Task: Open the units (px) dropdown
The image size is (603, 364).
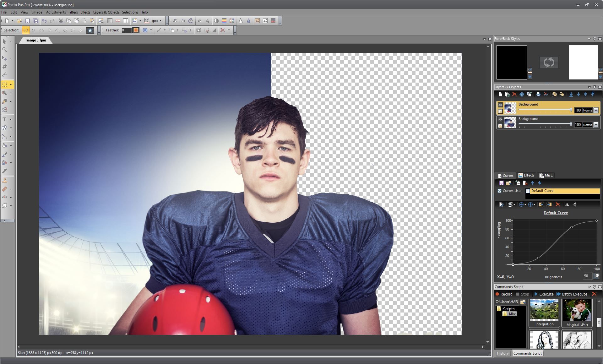Action: (160, 21)
